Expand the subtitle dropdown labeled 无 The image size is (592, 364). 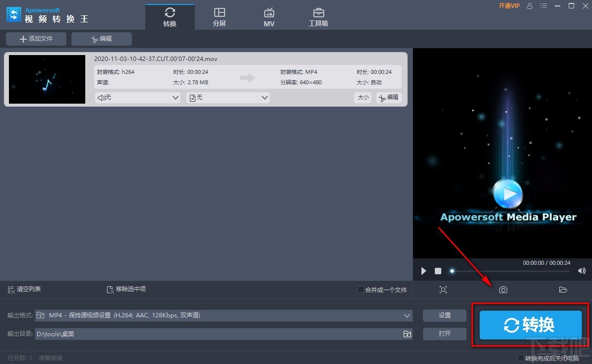click(x=228, y=98)
